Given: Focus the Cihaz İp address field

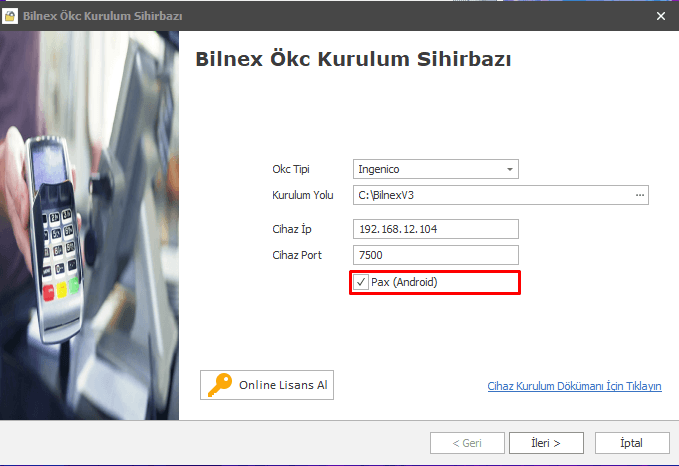Looking at the screenshot, I should (x=436, y=229).
